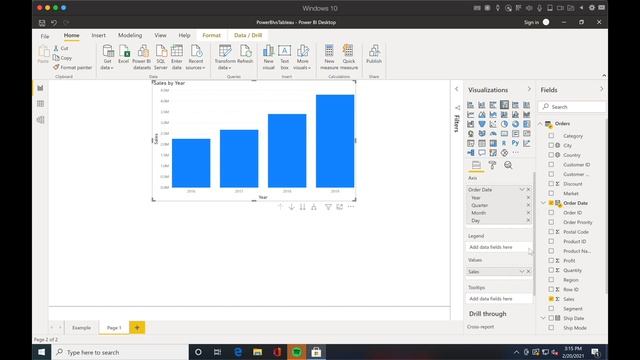The width and height of the screenshot is (640, 360).
Task: Click the Legend Add data fields well
Action: (x=499, y=247)
